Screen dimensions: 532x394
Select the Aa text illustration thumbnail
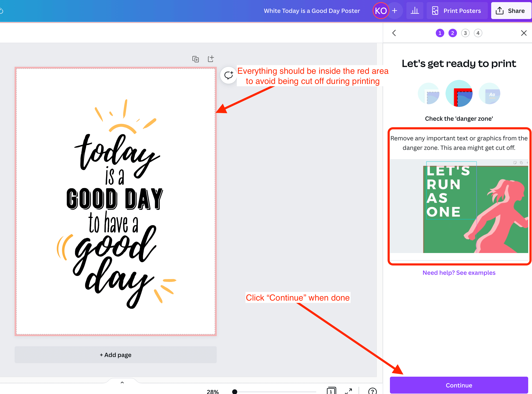pyautogui.click(x=489, y=94)
